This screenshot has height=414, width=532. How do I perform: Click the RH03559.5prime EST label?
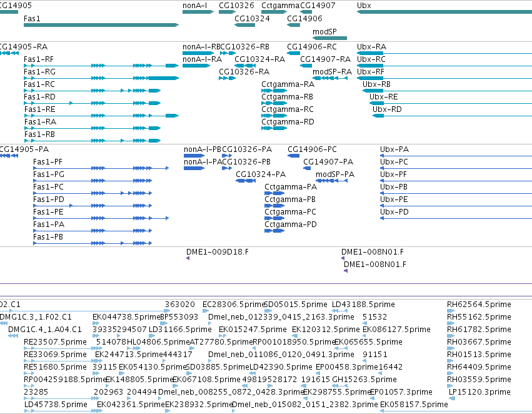(479, 380)
